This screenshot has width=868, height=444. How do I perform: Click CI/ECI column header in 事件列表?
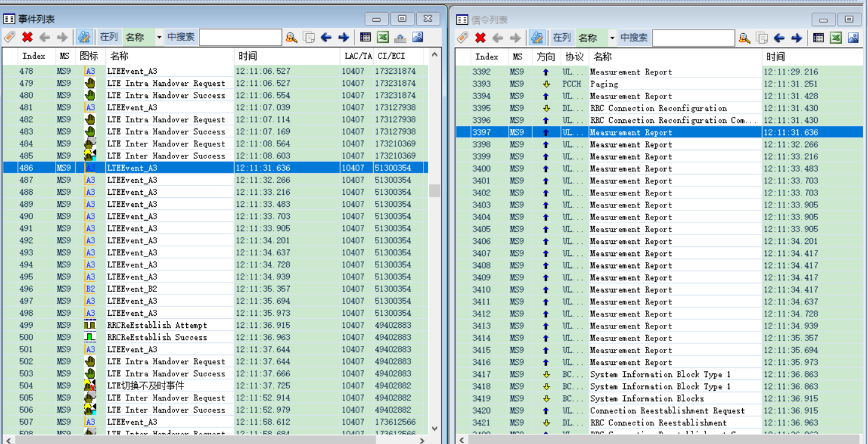pyautogui.click(x=392, y=56)
